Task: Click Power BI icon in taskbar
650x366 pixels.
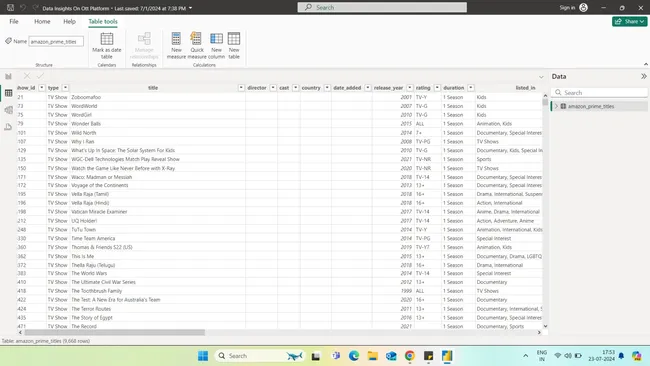Action: [x=447, y=356]
